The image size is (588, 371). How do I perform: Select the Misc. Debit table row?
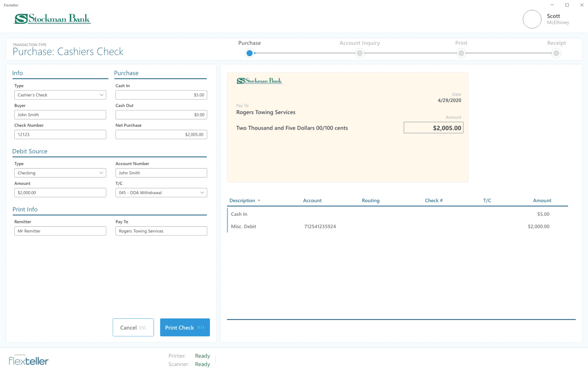pos(397,226)
